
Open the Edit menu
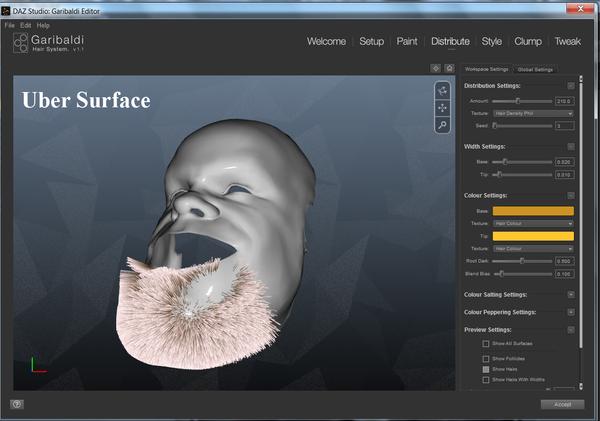[x=26, y=25]
